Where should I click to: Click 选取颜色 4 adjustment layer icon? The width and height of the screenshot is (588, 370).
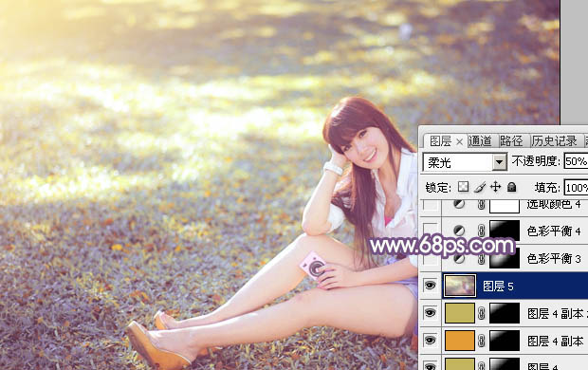coord(459,204)
